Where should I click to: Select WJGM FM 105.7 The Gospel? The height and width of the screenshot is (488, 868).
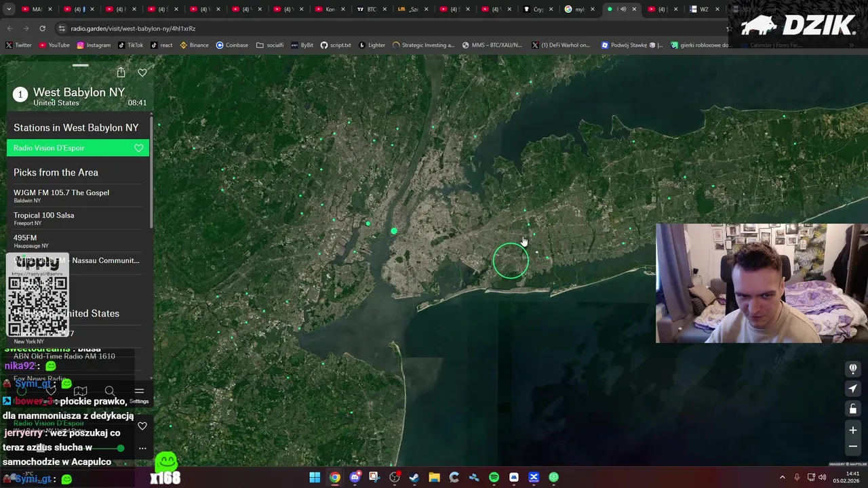point(78,195)
